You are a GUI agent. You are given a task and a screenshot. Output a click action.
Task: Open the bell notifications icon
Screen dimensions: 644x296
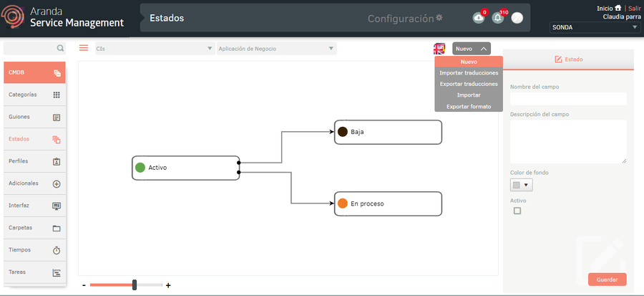coord(498,18)
